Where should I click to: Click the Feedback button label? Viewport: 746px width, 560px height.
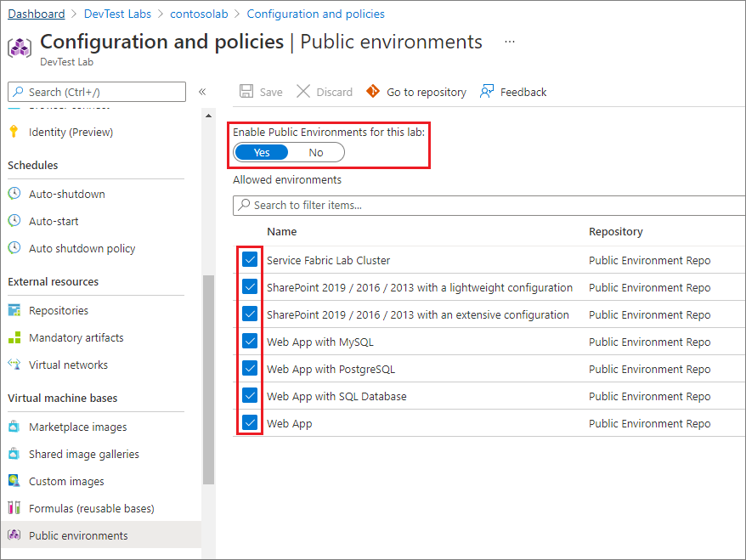pyautogui.click(x=523, y=92)
